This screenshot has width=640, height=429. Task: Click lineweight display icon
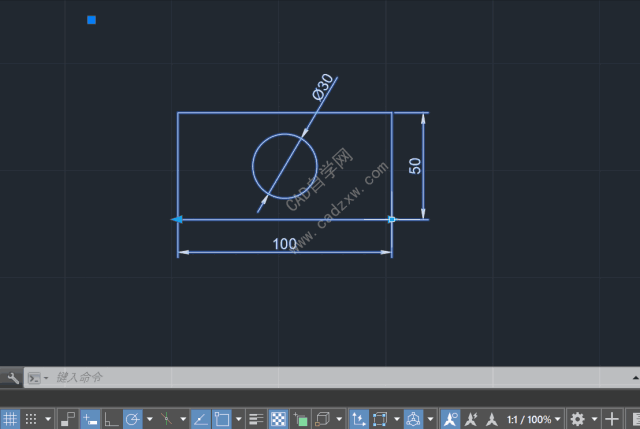[x=256, y=419]
